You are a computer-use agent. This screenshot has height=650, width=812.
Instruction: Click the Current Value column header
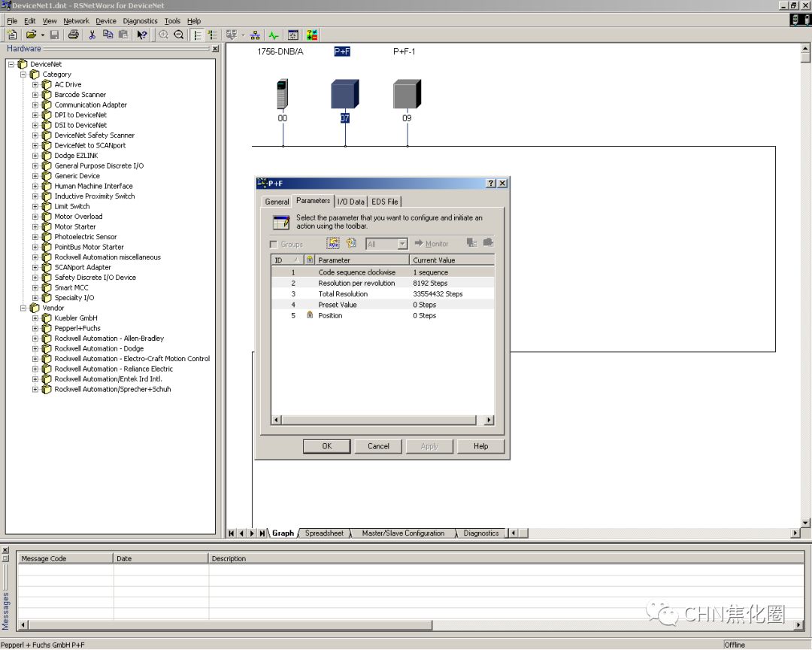tap(452, 260)
